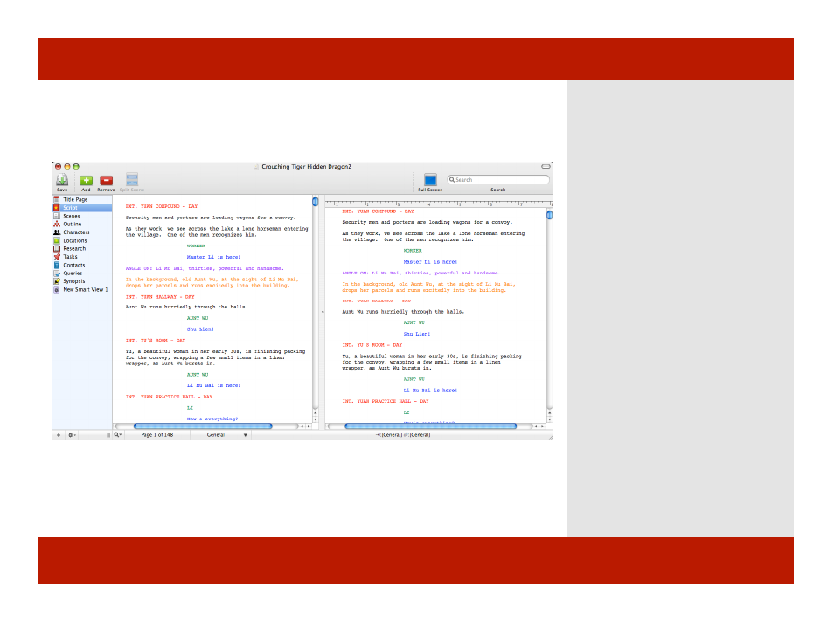Open the Contacts section in sidebar
Screen dimensions: 834x644
pos(82,265)
